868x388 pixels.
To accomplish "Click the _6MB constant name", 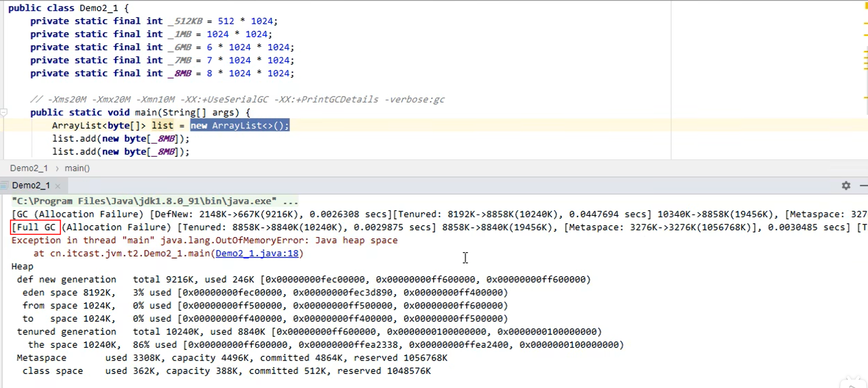I will coord(179,47).
